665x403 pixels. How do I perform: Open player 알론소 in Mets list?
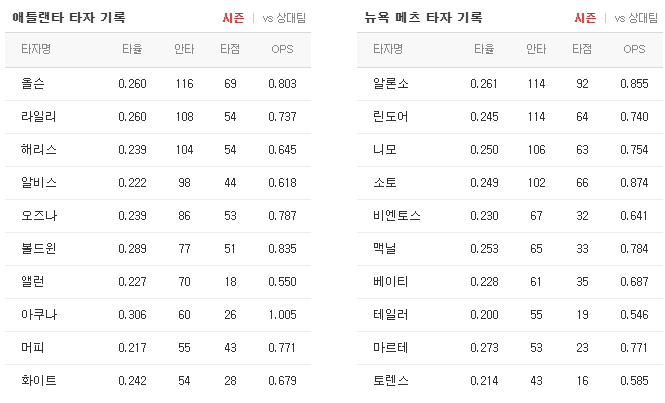[x=391, y=84]
